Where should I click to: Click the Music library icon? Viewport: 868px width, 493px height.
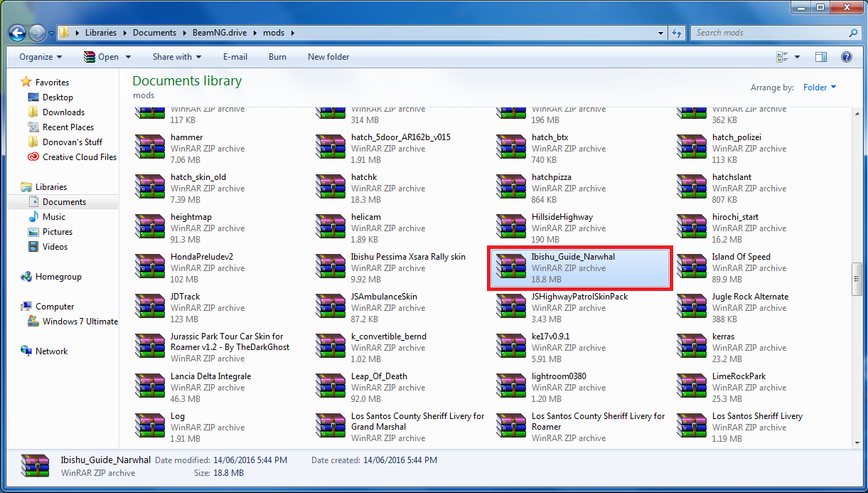33,217
